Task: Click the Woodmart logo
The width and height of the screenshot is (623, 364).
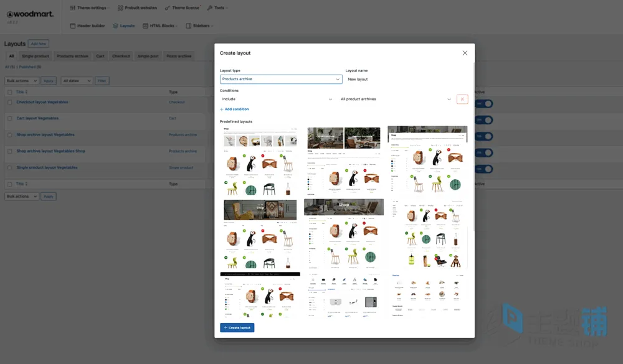Action: [30, 14]
